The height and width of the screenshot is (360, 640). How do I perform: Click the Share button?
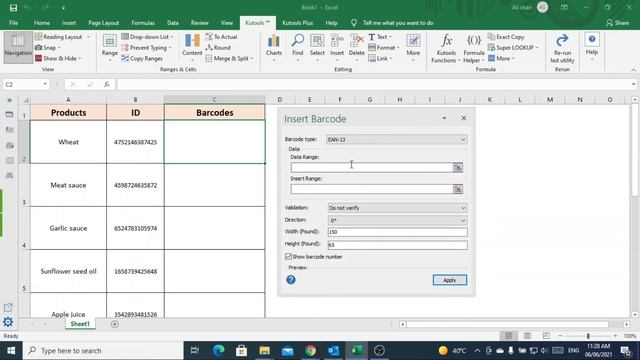(x=618, y=23)
